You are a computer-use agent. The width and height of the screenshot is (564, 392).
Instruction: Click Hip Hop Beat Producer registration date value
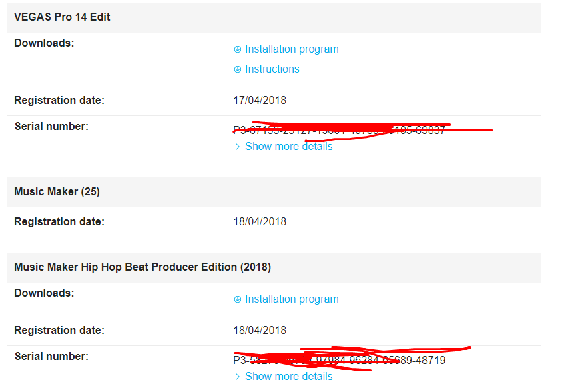click(x=260, y=331)
